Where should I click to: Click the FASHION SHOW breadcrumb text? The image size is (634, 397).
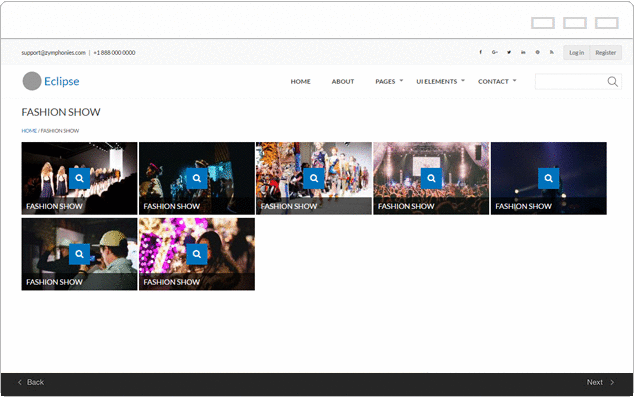tap(59, 131)
